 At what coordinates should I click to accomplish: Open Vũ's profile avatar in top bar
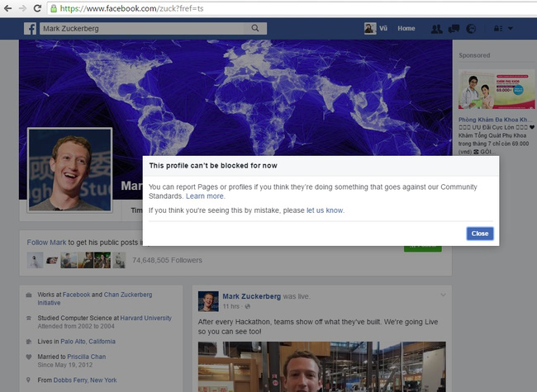tap(370, 28)
